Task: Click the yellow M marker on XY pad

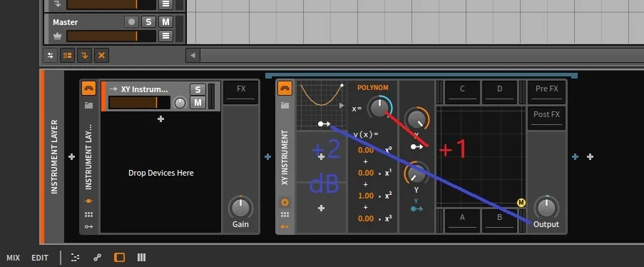Action: tap(521, 203)
